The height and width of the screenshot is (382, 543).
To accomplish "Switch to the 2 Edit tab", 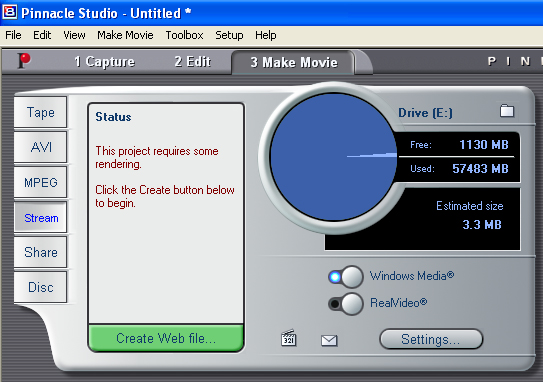I will tap(193, 62).
